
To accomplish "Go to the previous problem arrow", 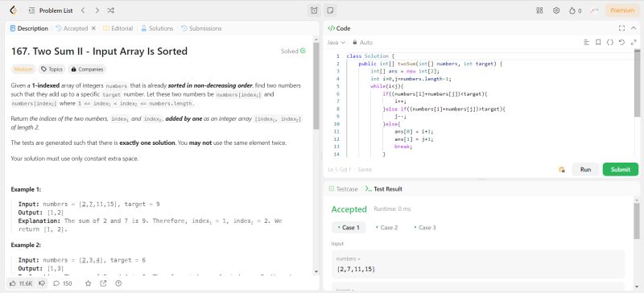I will click(x=83, y=10).
